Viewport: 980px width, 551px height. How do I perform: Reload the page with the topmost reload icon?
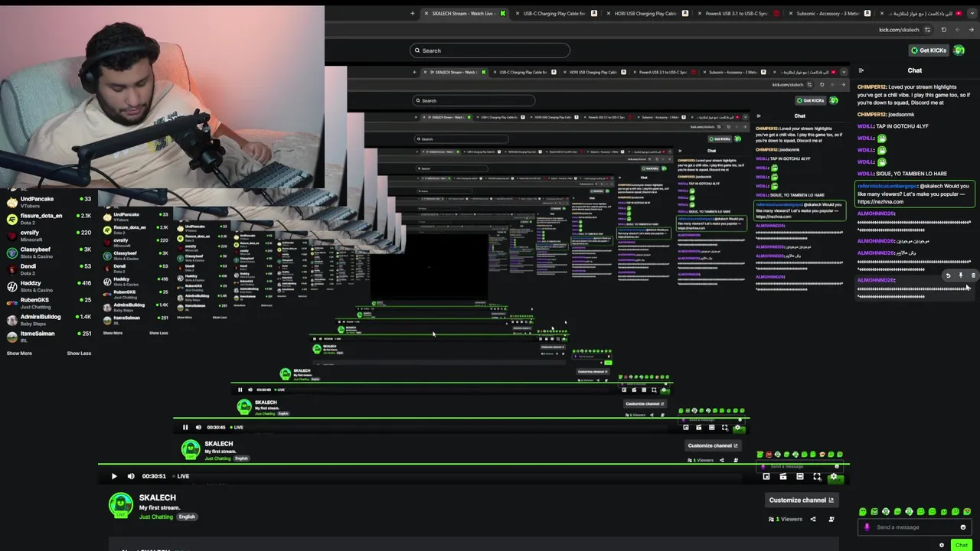943,30
